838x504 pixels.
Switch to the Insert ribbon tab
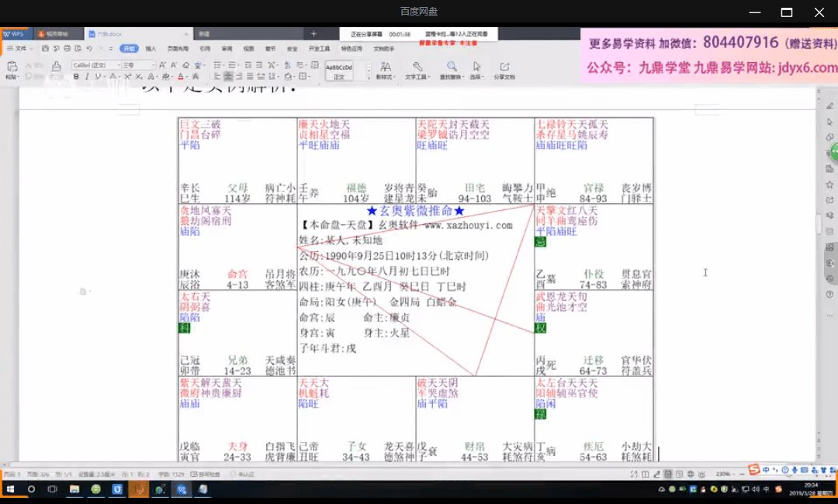click(x=151, y=48)
